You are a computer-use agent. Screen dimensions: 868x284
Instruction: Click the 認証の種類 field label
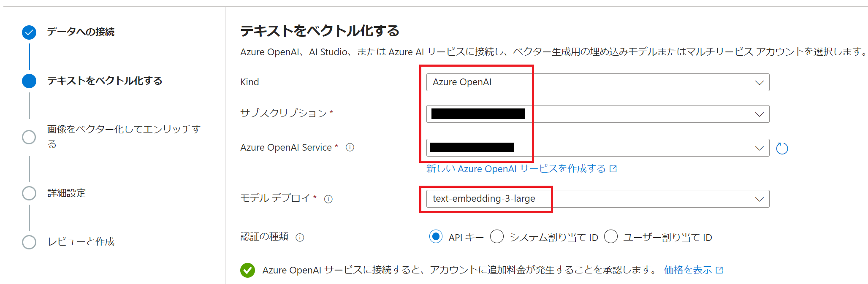pos(264,236)
